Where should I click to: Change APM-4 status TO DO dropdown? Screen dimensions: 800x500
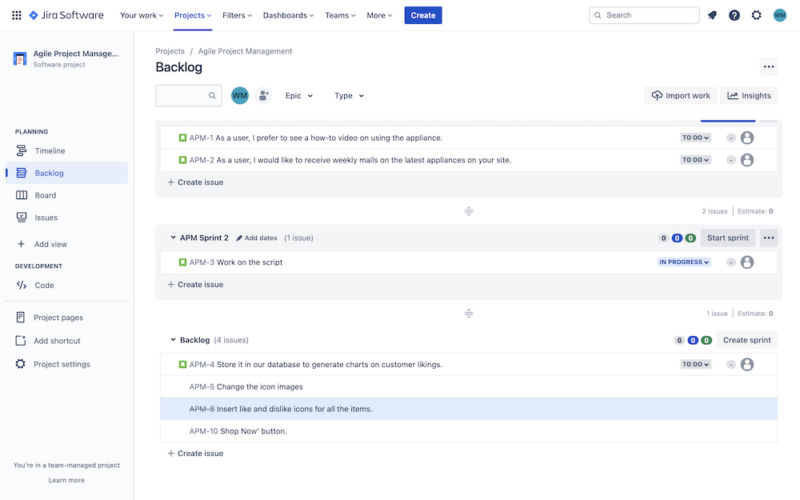[x=695, y=364]
